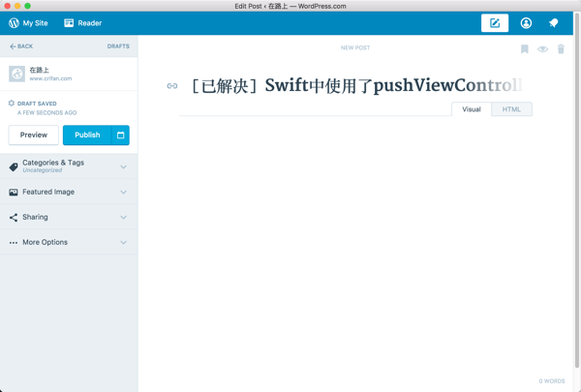This screenshot has width=581, height=392.
Task: Click the bookmark icon above the post
Action: point(524,49)
